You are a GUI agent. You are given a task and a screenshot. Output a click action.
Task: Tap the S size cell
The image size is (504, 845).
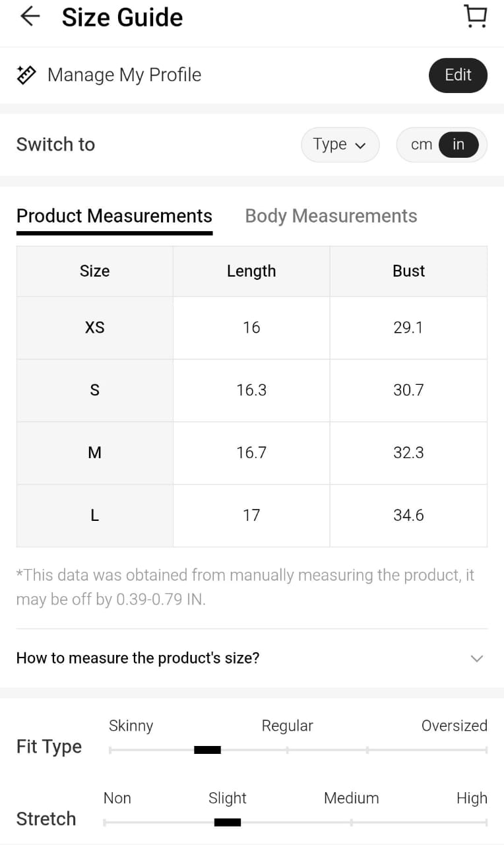point(94,390)
